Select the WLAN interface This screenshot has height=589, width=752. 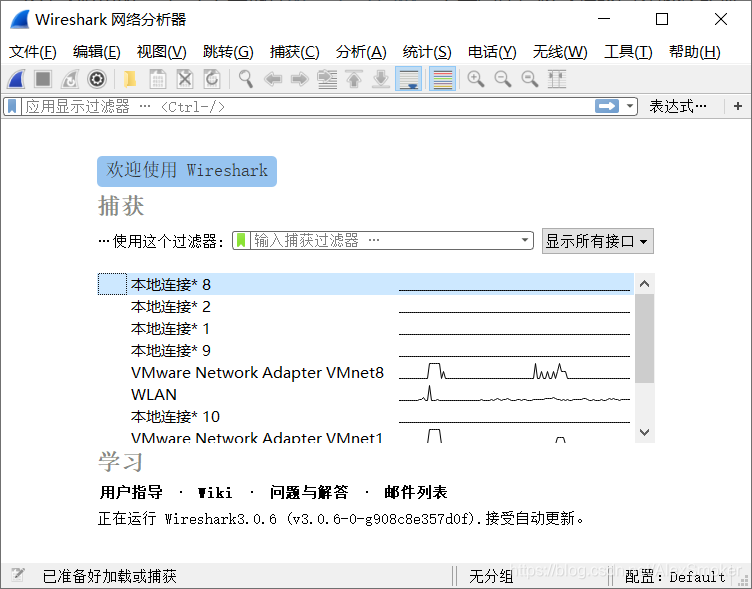point(365,394)
